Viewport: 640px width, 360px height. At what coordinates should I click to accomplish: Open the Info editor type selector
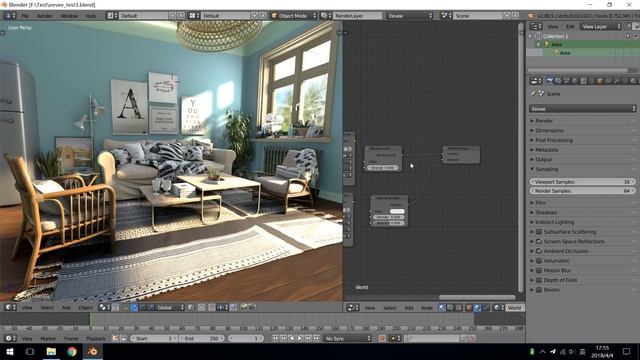(10, 16)
